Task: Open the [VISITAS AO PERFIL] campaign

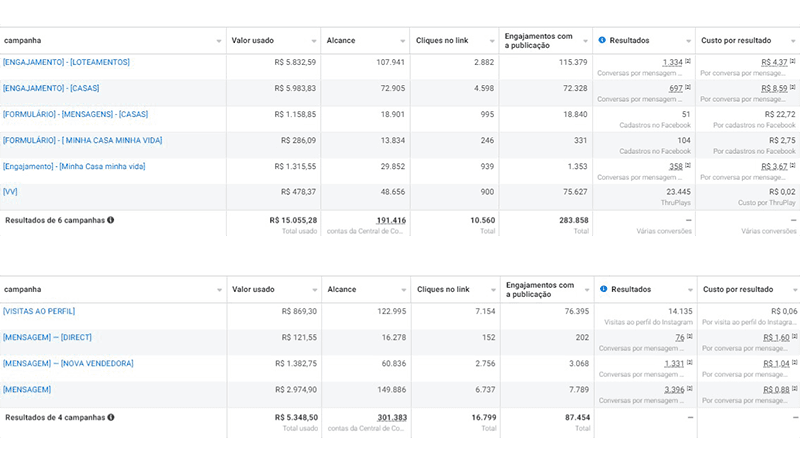Action: click(39, 311)
